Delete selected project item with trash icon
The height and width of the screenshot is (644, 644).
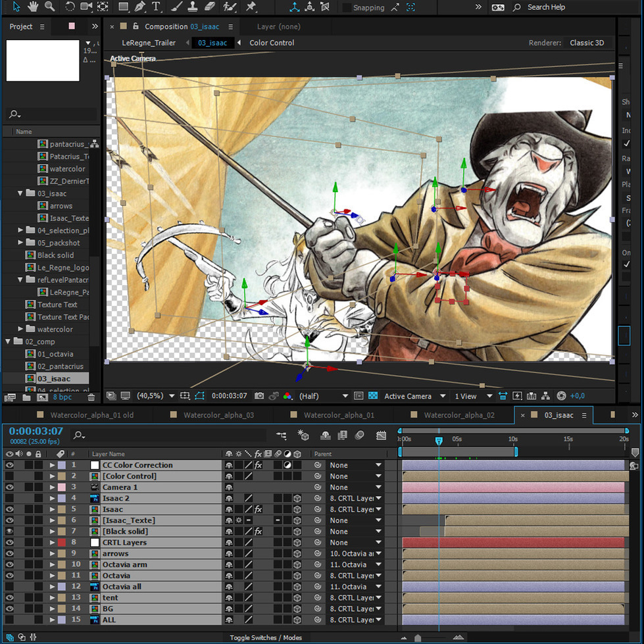(x=91, y=397)
